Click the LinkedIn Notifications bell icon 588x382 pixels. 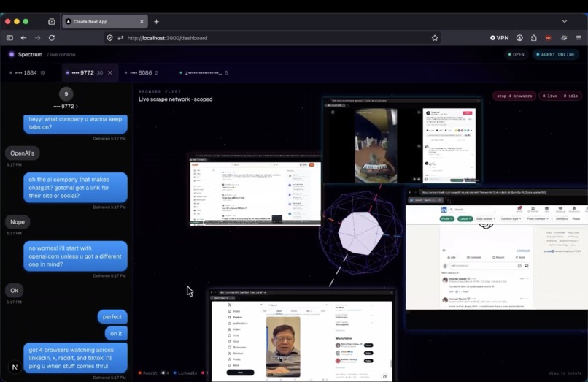[574, 209]
